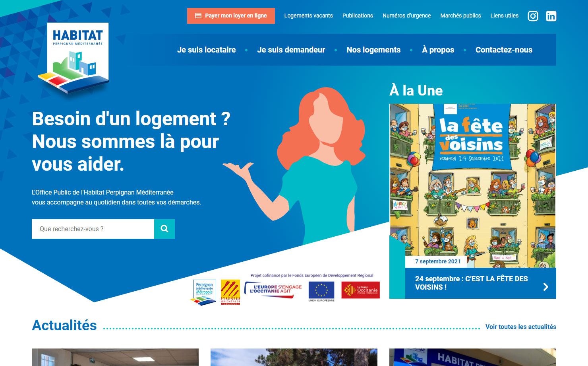This screenshot has height=366, width=588.
Task: Go to Contactez-nous in main navigation
Action: click(x=504, y=50)
